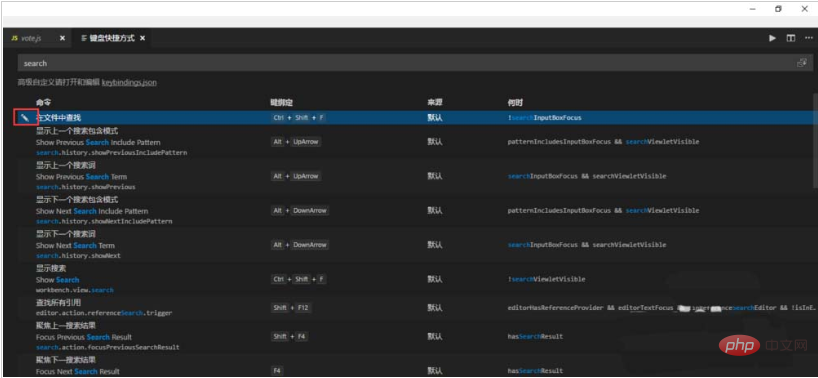Click the Split Editor icon
The width and height of the screenshot is (818, 378).
[791, 38]
